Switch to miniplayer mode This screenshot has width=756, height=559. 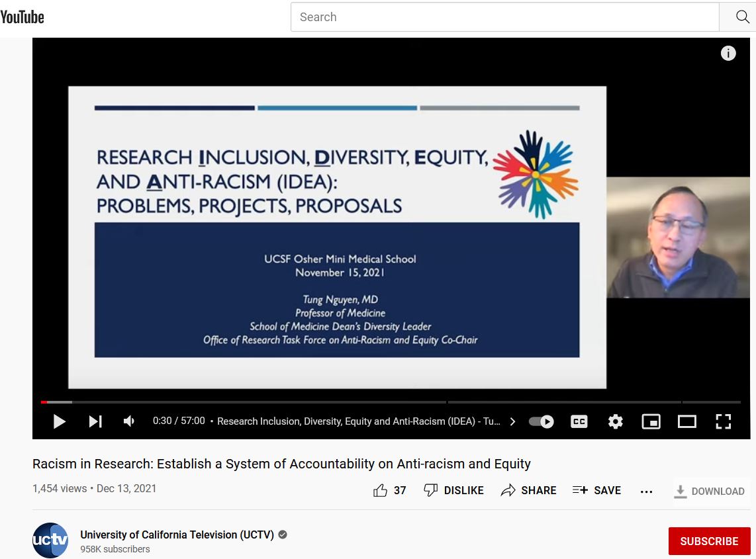point(651,421)
